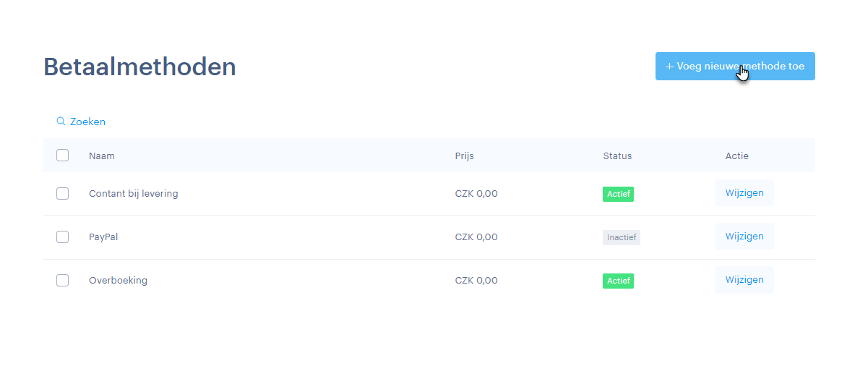Sort by the Naam column header
This screenshot has width=868, height=387.
click(102, 156)
